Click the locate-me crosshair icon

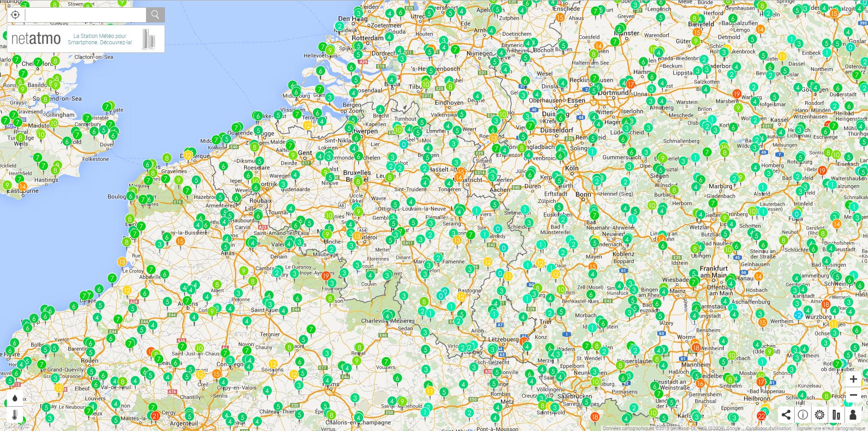[15, 15]
